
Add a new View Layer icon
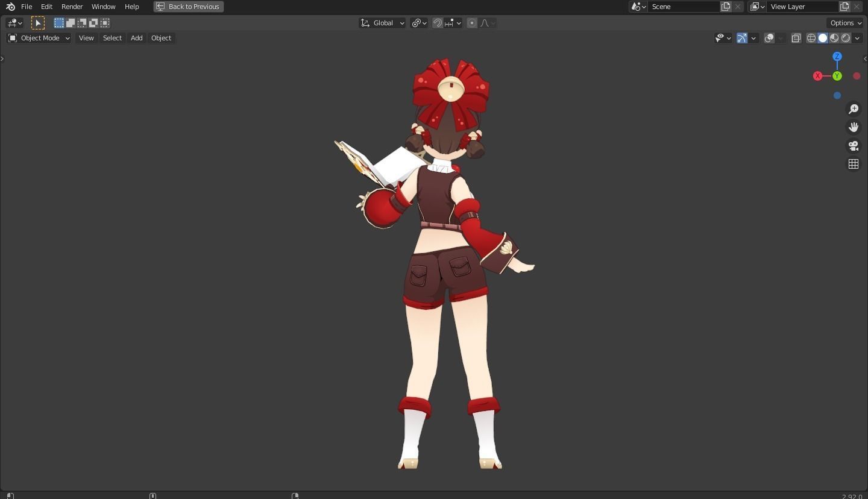[x=844, y=7]
